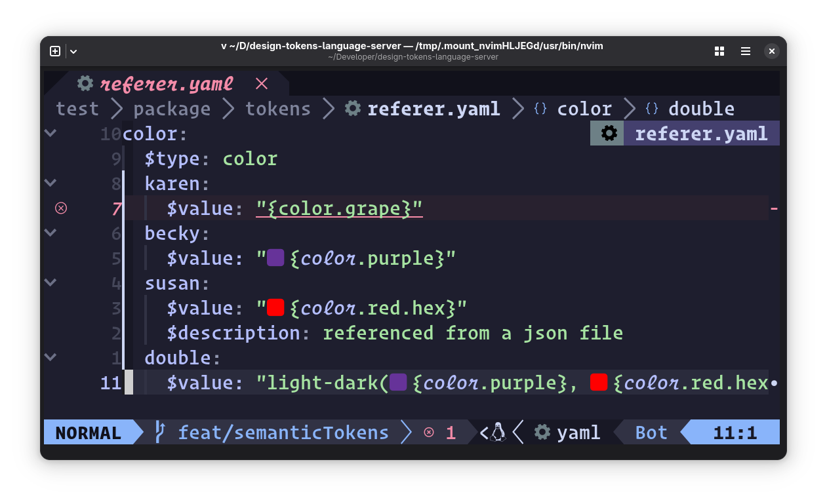Open the hamburger menu in the titlebar
The height and width of the screenshot is (504, 827).
(x=746, y=51)
